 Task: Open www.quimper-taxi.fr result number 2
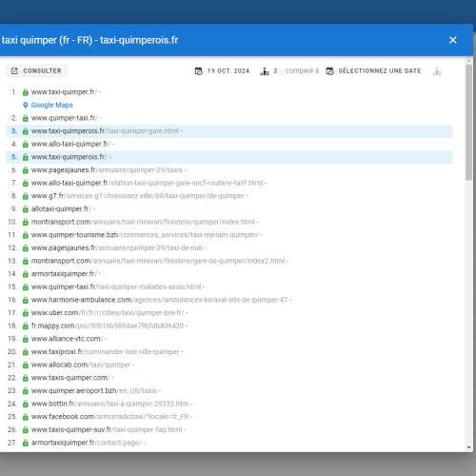coord(65,118)
